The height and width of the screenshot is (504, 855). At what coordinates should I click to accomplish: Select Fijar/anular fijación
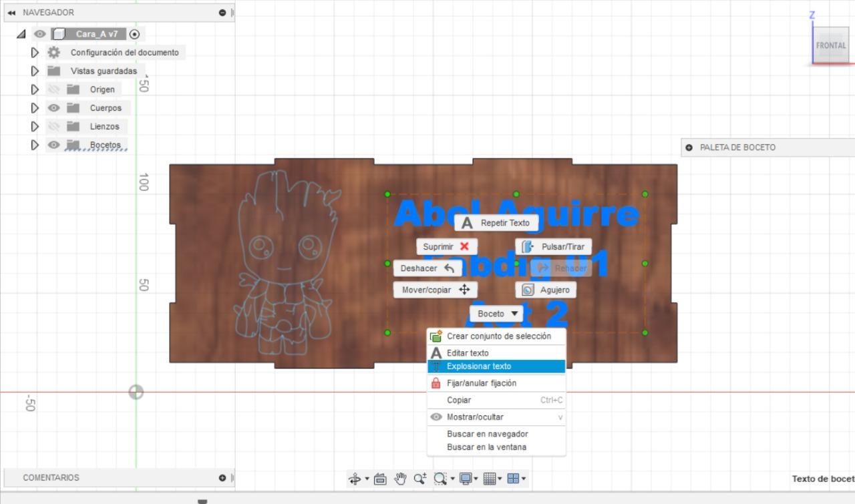click(x=496, y=383)
